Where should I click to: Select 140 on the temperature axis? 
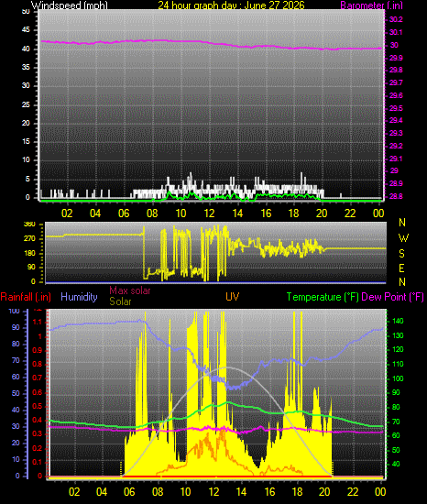tap(398, 321)
